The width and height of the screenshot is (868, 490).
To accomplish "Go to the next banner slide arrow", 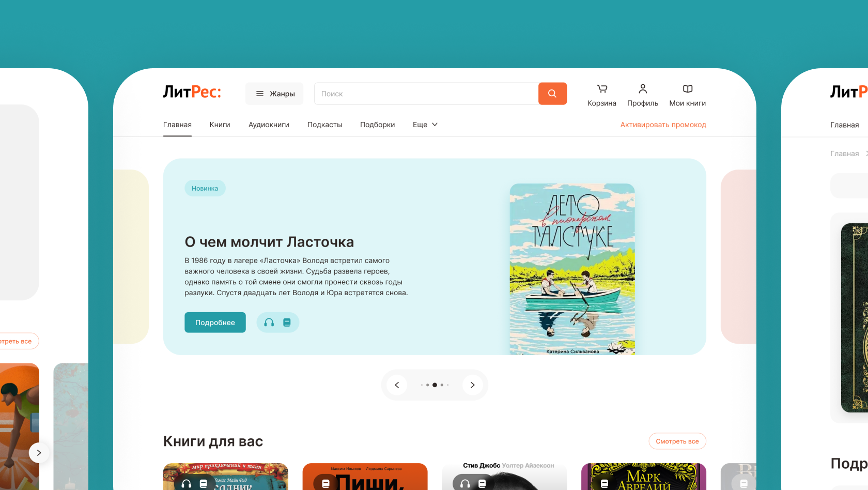I will click(472, 385).
